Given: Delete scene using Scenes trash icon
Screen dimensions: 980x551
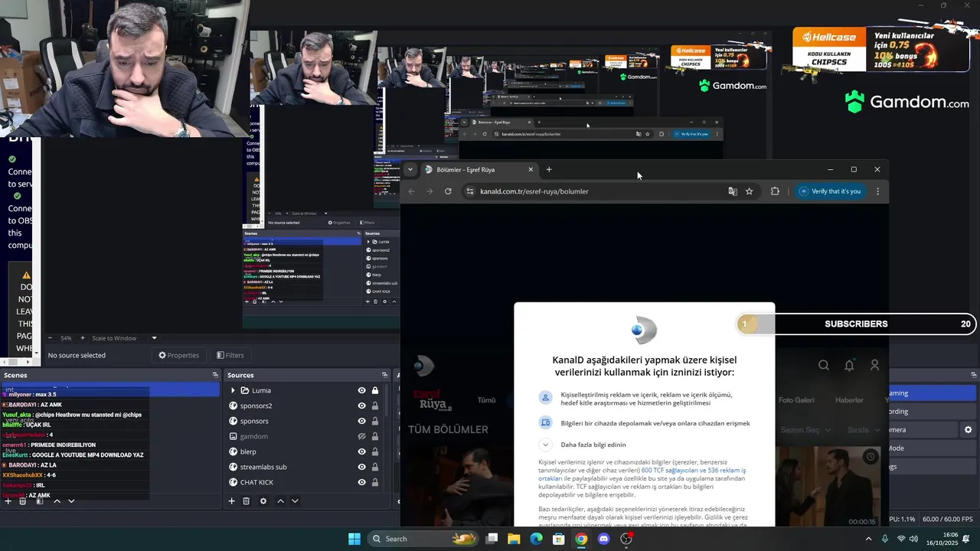Looking at the screenshot, I should pos(22,501).
